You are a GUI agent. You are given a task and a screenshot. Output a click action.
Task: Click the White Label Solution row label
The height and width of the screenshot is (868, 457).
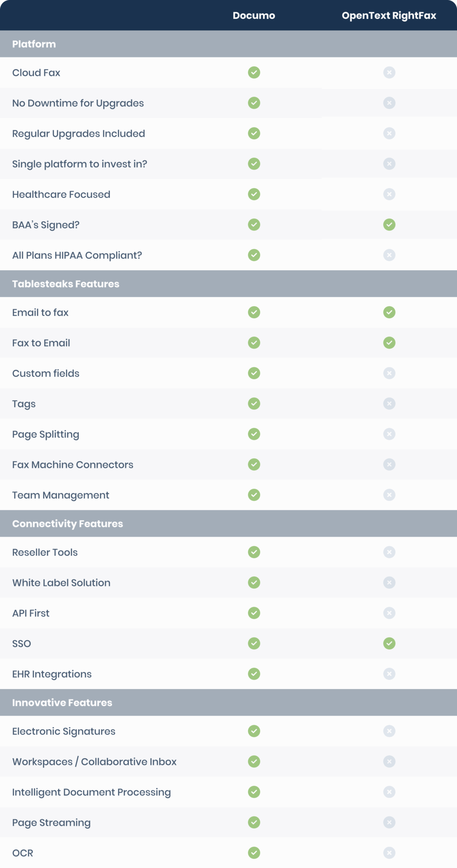coord(61,583)
